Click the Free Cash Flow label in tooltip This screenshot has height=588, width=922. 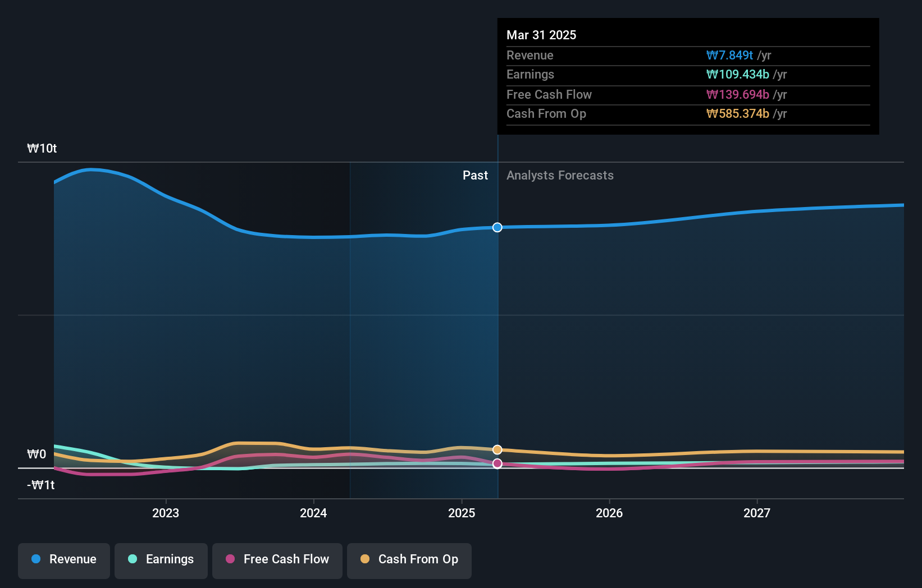[x=549, y=94]
